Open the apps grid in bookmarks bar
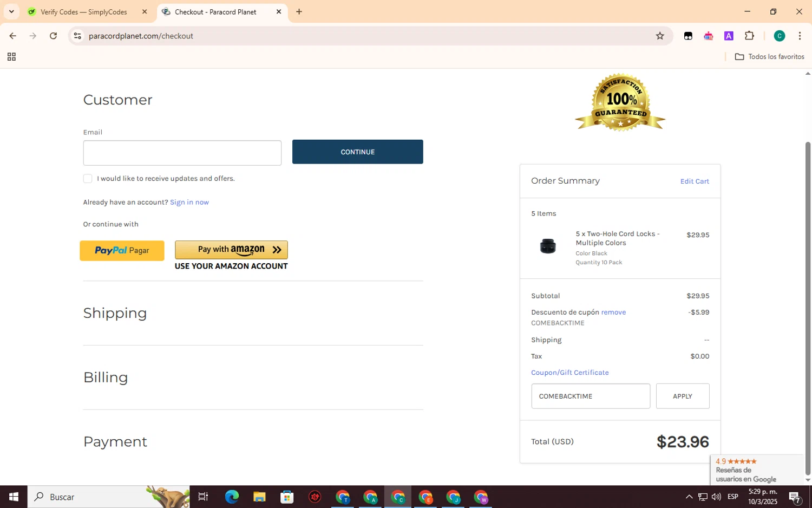This screenshot has height=508, width=812. coord(11,57)
